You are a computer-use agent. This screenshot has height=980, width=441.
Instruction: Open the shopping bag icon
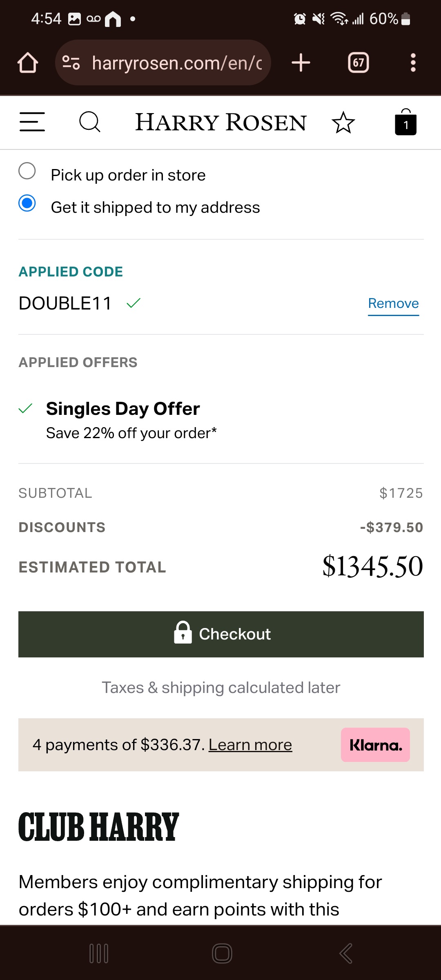(x=405, y=122)
